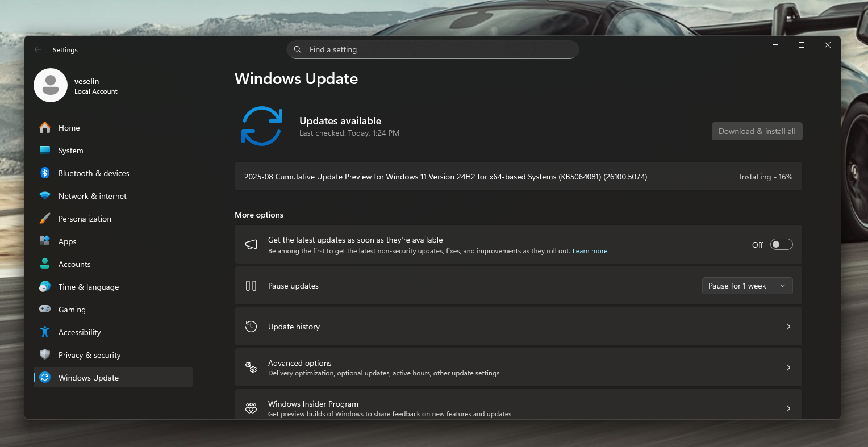Click the large blue update arrows icon
This screenshot has height=447, width=868.
262,126
